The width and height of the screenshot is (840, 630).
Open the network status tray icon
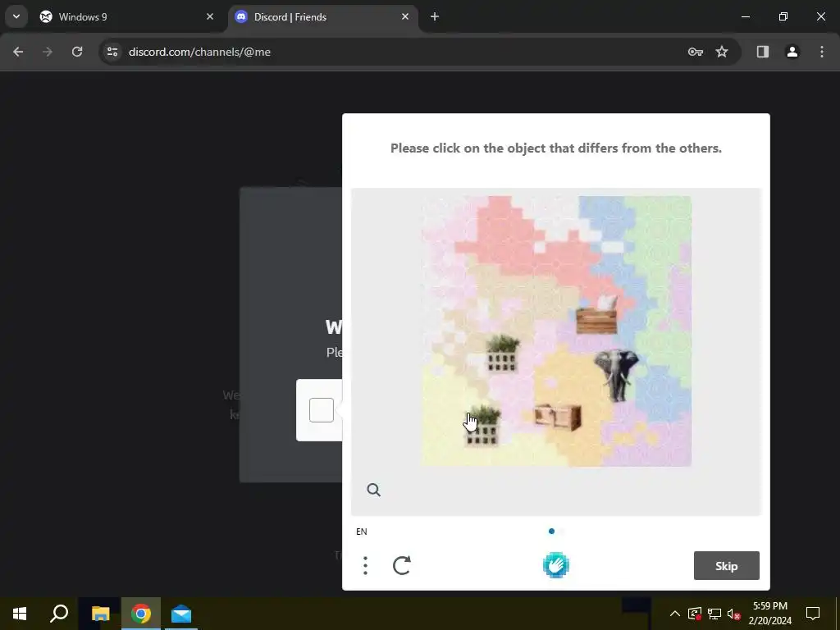(x=714, y=614)
